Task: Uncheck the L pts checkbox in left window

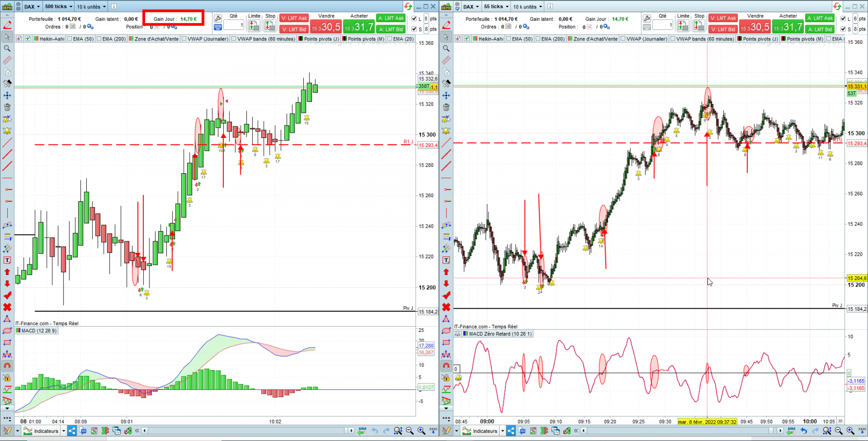Action: tap(414, 18)
